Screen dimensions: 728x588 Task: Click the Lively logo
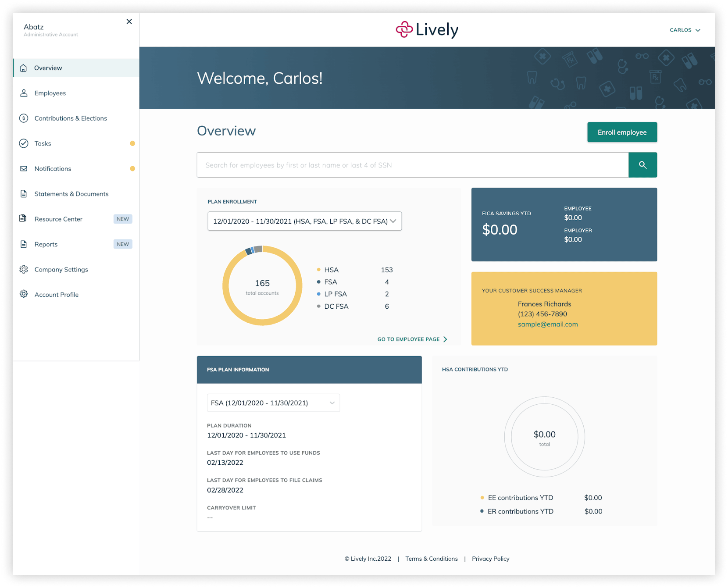click(x=427, y=30)
